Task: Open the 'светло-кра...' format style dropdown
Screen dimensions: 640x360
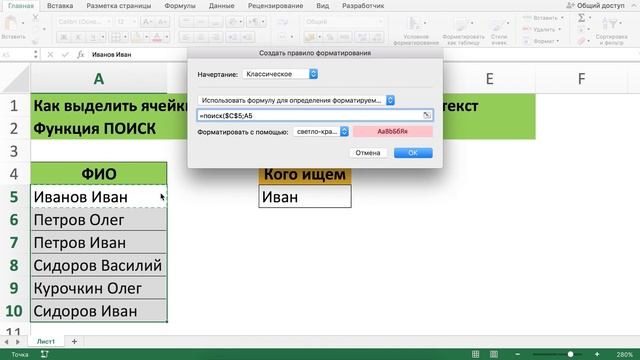Action: pos(321,131)
